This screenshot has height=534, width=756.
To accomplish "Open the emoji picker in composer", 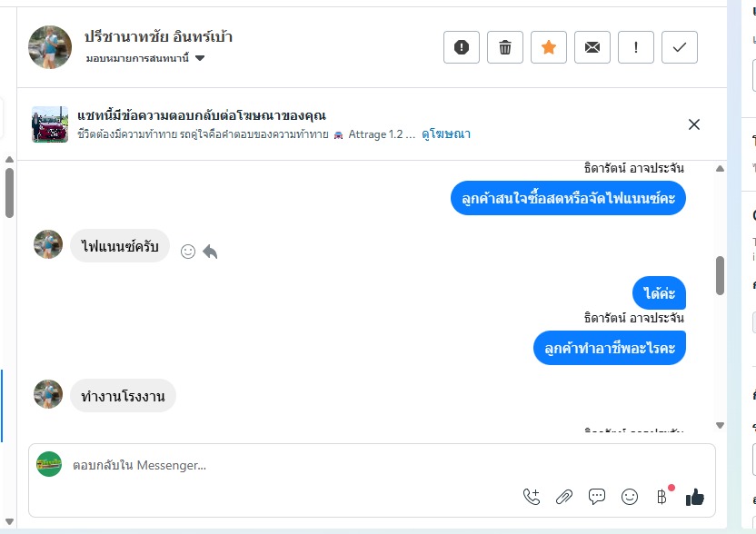I will (630, 497).
